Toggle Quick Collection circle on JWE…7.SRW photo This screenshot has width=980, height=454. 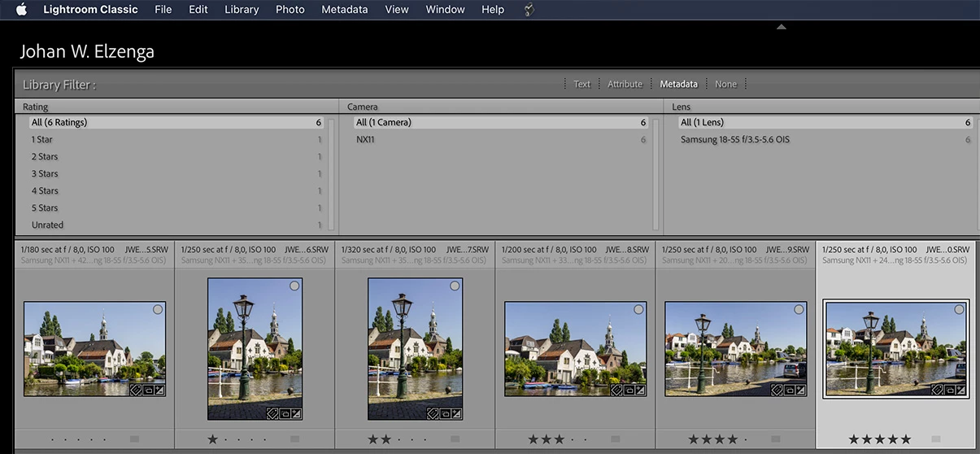tap(455, 286)
